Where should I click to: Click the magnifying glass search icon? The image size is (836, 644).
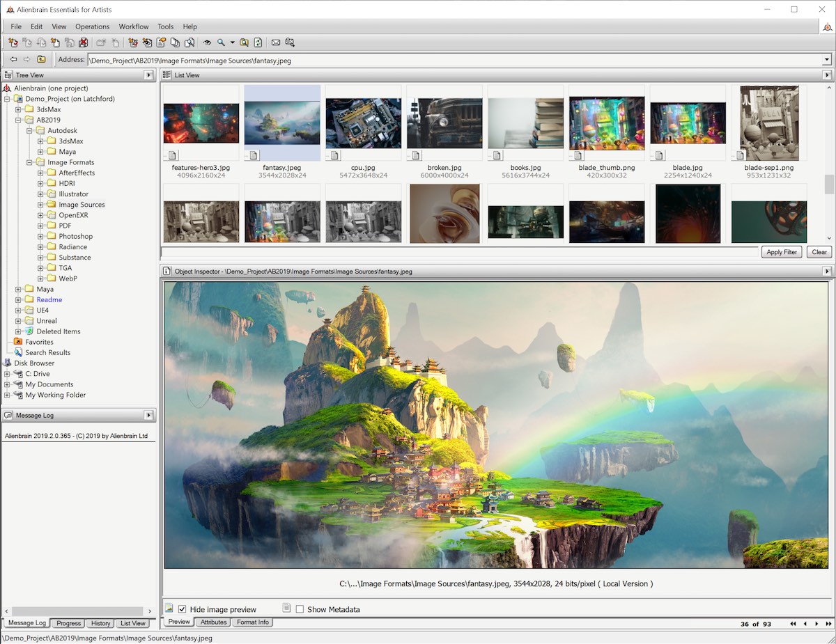click(221, 42)
